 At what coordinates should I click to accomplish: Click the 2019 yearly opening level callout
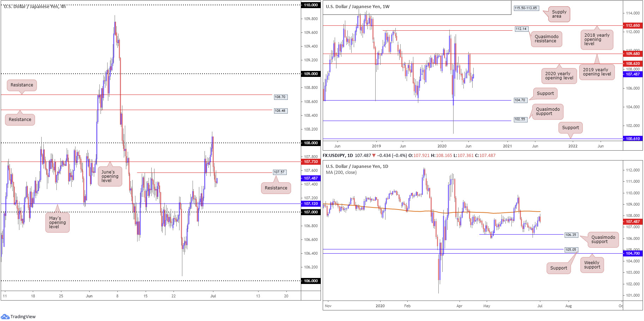pos(597,72)
